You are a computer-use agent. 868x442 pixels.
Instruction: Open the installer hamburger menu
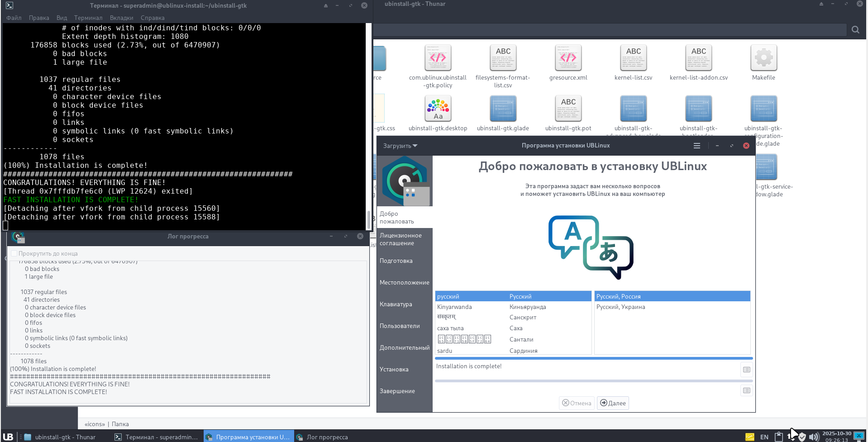coord(697,146)
